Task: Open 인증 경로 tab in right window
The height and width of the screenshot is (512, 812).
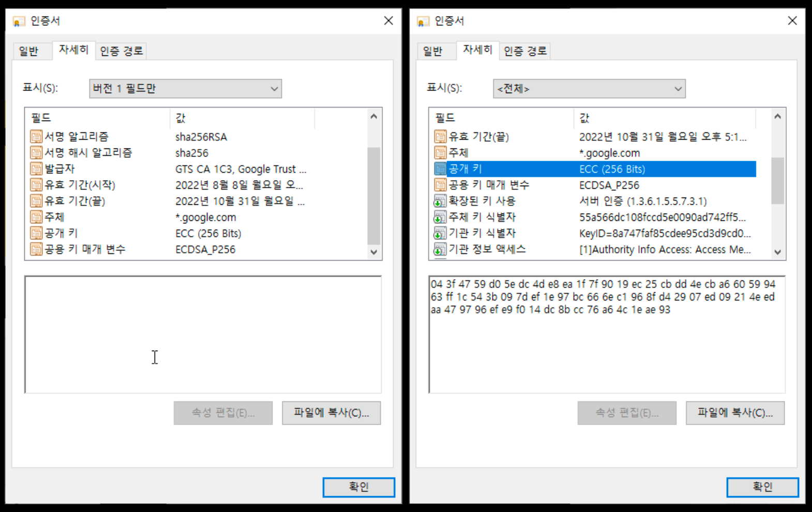Action: 525,51
